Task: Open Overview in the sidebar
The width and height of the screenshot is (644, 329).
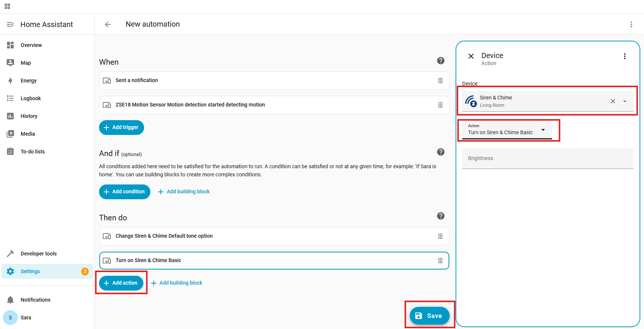Action: [47, 45]
